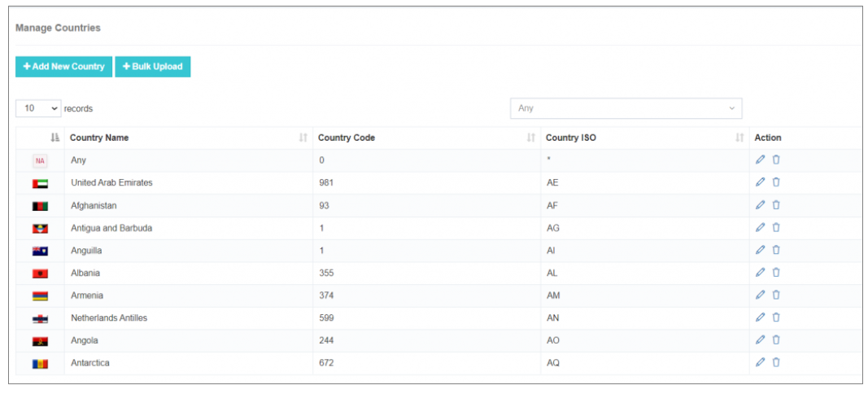The height and width of the screenshot is (394, 868).
Task: Click country code 374
Action: point(326,295)
